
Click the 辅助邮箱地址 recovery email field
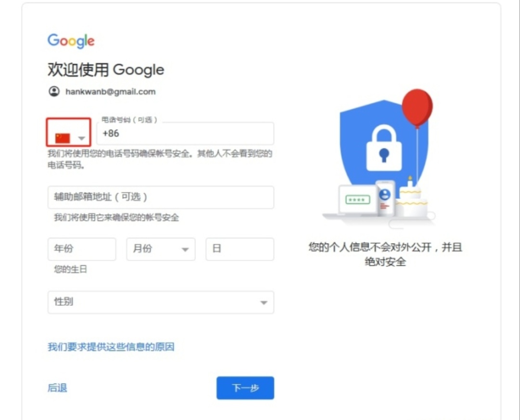pyautogui.click(x=161, y=197)
